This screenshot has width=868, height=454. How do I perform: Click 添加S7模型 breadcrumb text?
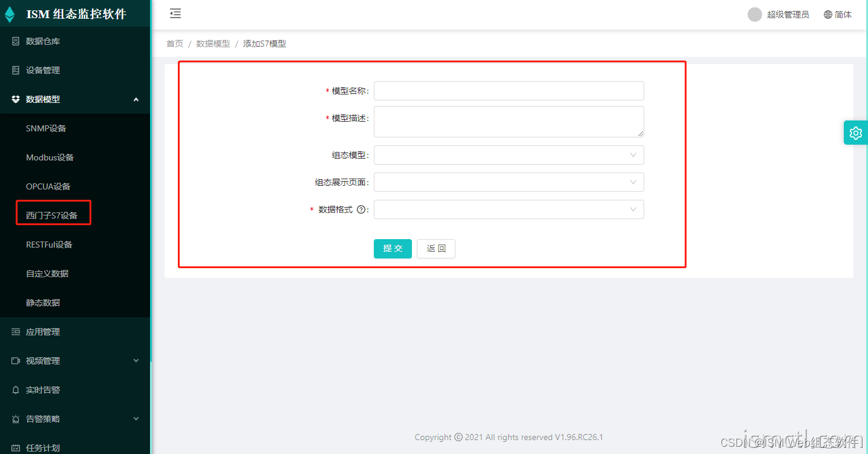[x=264, y=44]
